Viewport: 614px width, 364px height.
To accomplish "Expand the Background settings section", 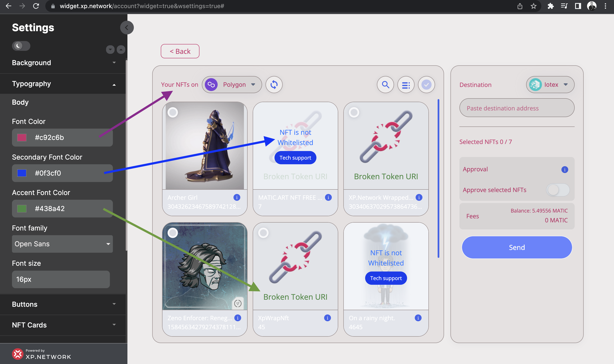I will (63, 63).
